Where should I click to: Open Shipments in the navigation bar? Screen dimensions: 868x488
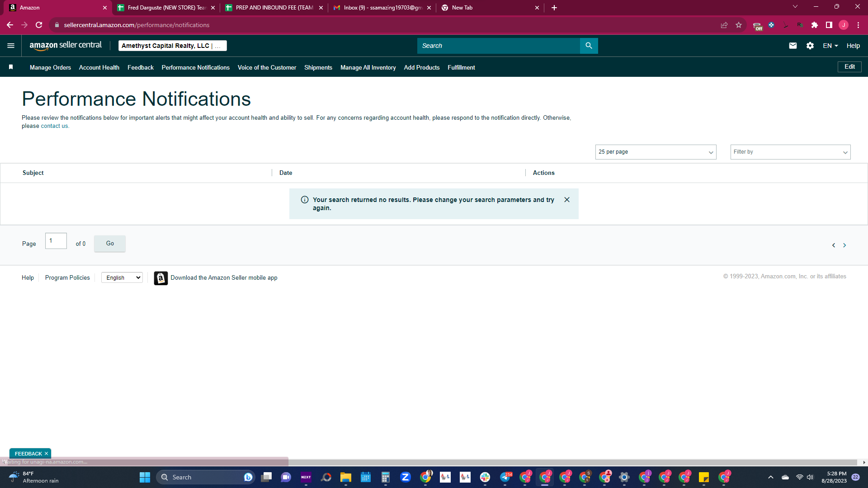point(318,67)
